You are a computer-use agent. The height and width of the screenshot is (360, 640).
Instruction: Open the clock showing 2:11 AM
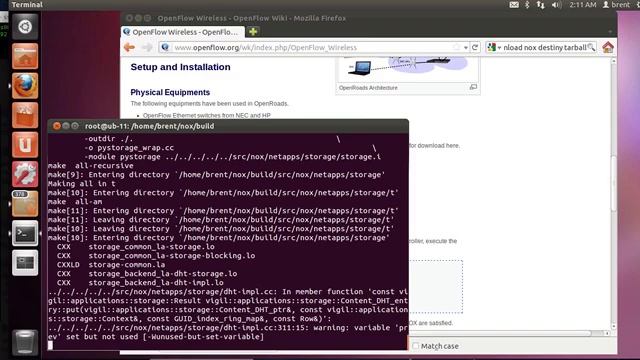(x=583, y=5)
